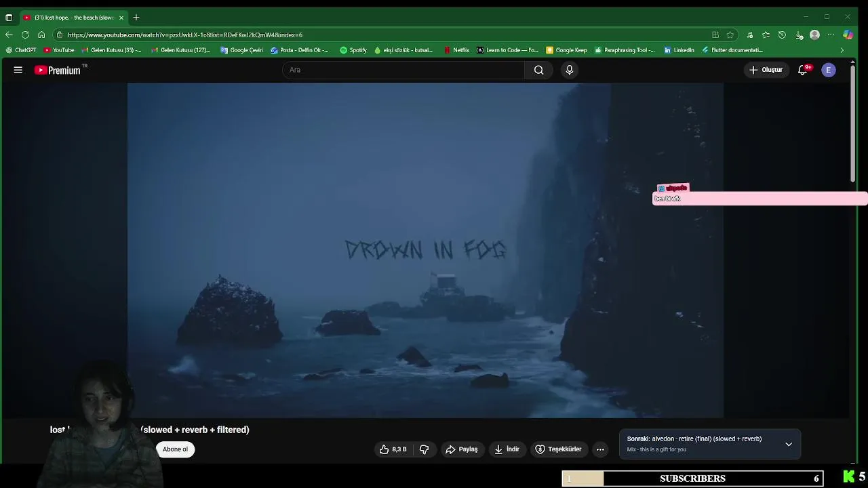Viewport: 868px width, 488px height.
Task: Click the URL address bar
Action: click(380, 35)
